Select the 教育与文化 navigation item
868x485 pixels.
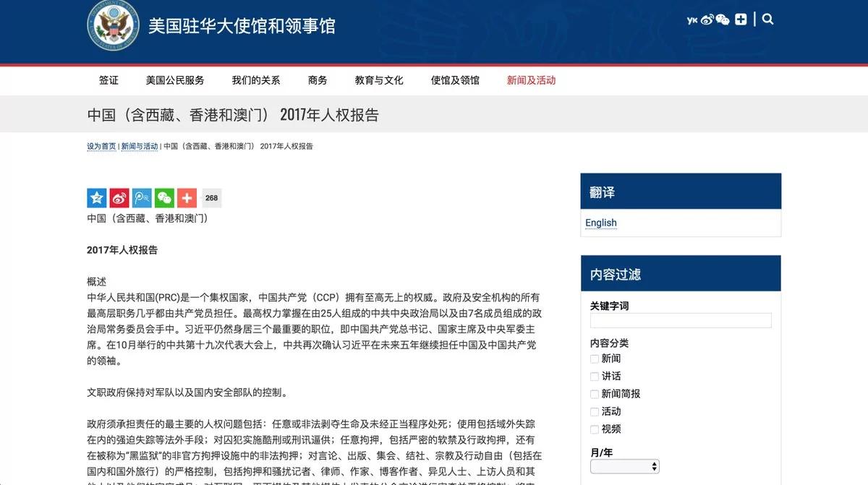click(379, 80)
